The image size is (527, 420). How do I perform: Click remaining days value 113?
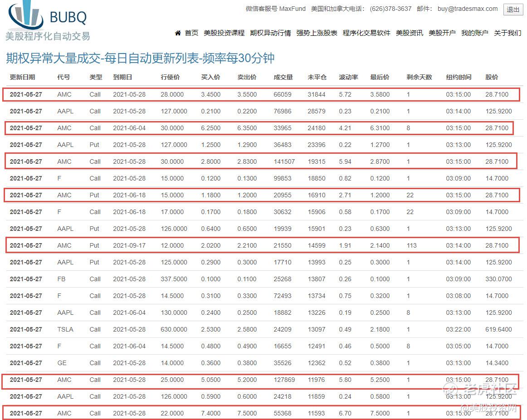411,246
